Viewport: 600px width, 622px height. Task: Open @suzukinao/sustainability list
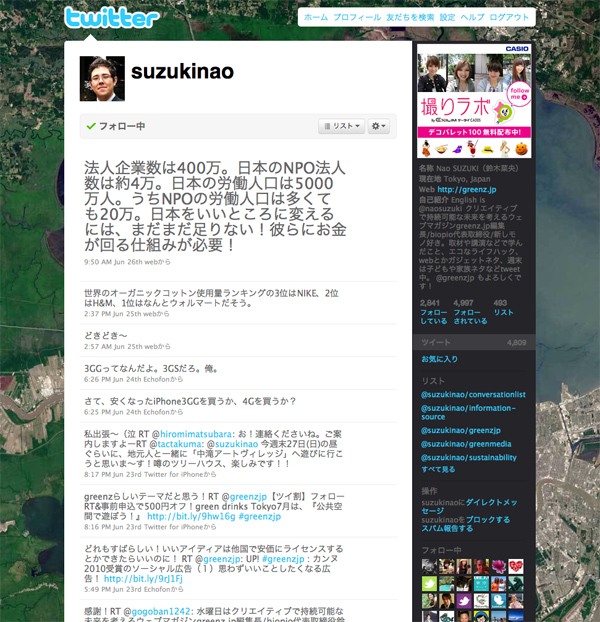click(x=468, y=457)
